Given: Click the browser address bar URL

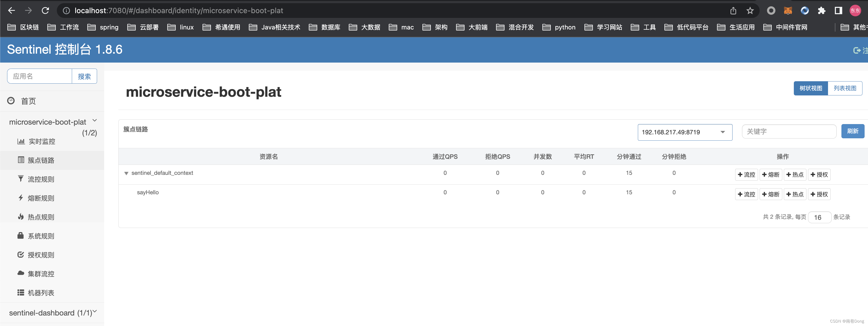Looking at the screenshot, I should (179, 11).
